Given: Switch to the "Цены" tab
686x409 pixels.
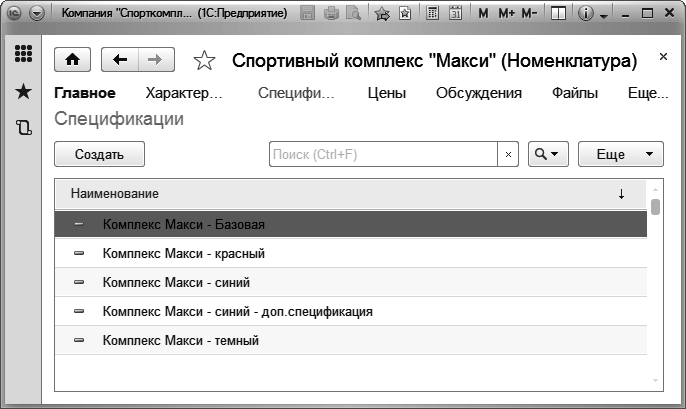Looking at the screenshot, I should pyautogui.click(x=386, y=94).
